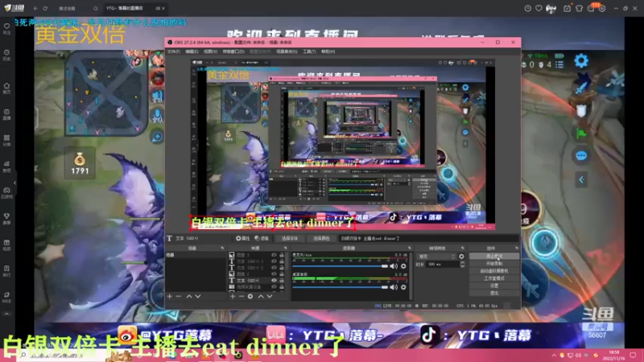Mute the desktop audio channel
Viewport: 644px width, 362px height.
(x=394, y=287)
